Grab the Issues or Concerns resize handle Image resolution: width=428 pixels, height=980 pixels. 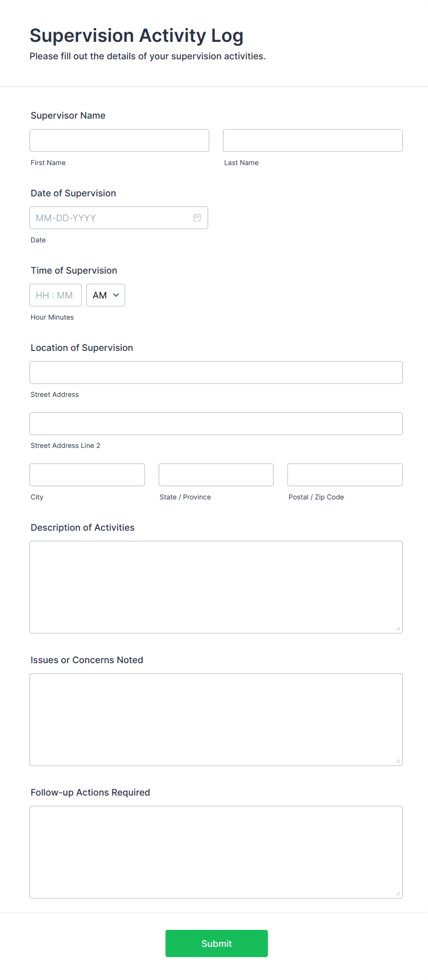(398, 761)
